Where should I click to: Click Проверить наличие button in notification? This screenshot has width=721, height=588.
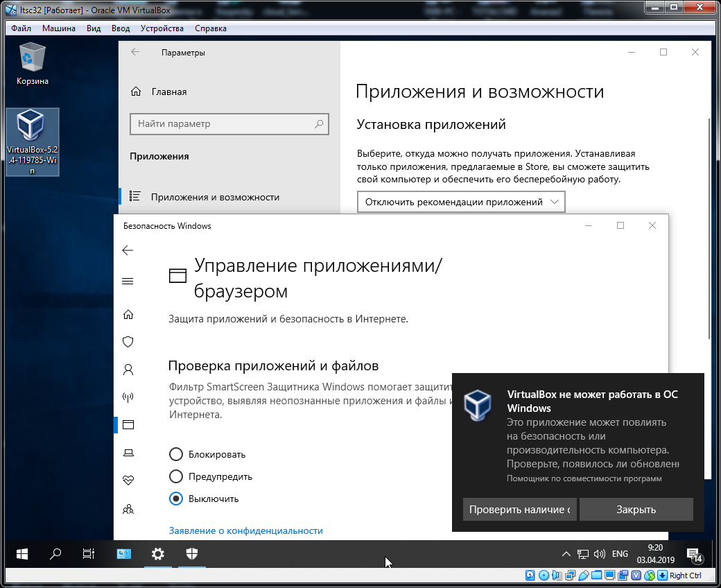point(519,510)
